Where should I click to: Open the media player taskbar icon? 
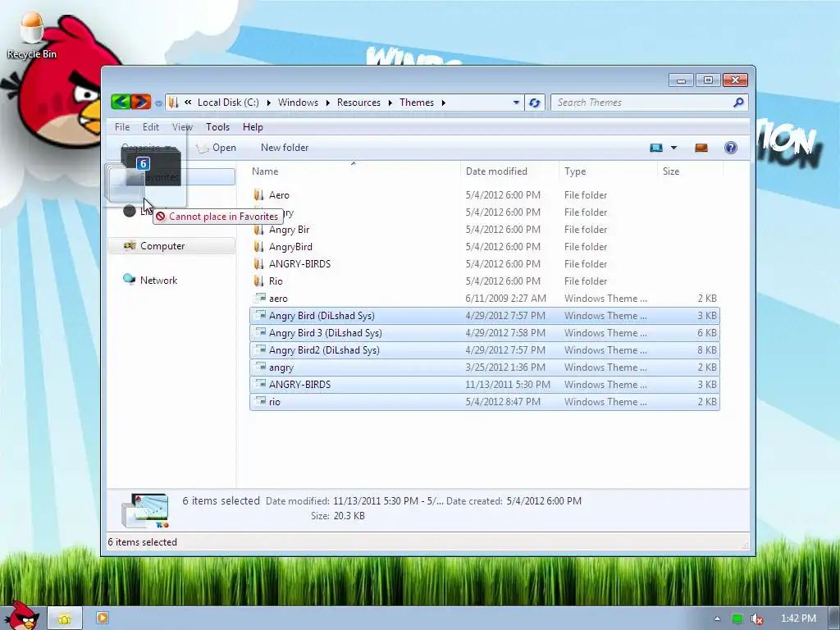[x=103, y=618]
